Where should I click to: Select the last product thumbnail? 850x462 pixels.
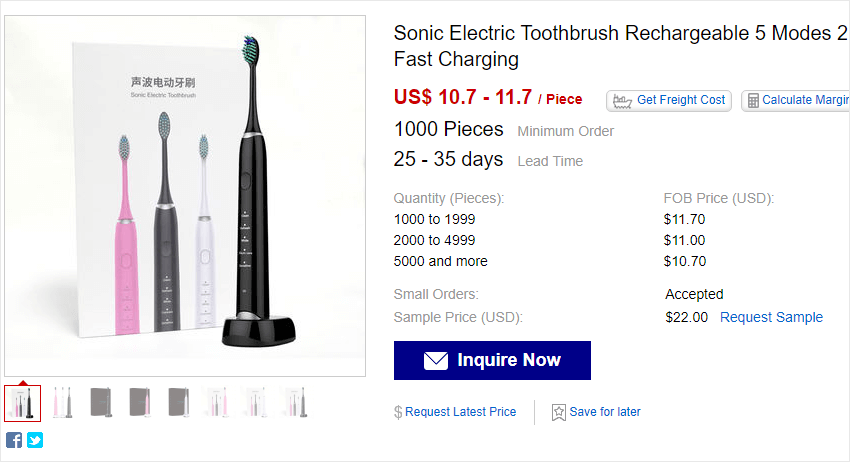[x=295, y=402]
